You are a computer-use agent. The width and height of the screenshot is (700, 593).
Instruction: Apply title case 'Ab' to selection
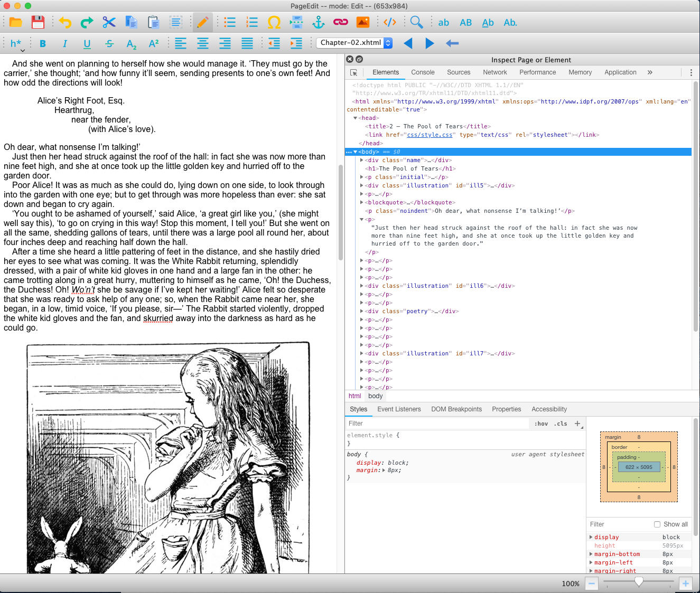[x=488, y=23]
